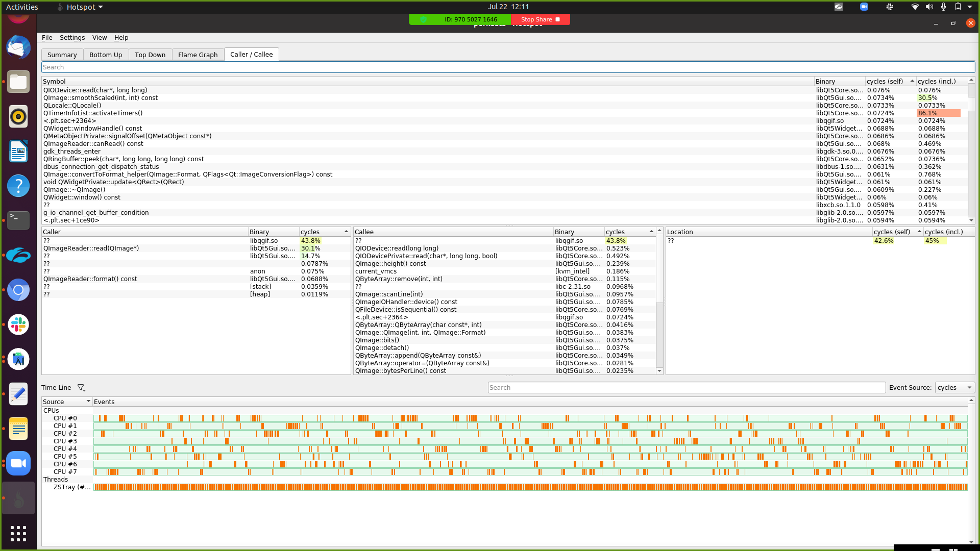Click the green Zoom meeting shield icon

(x=423, y=19)
